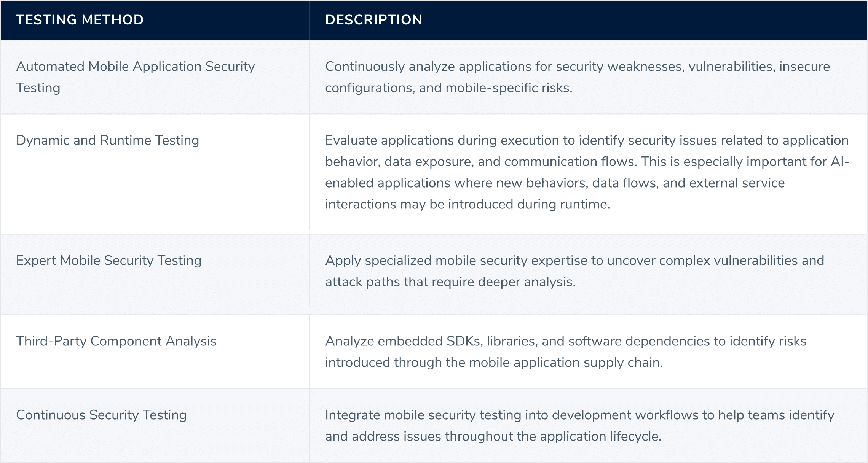The image size is (868, 463).
Task: Click the text 'configurations, and mobile-specific risks.'
Action: coord(449,88)
